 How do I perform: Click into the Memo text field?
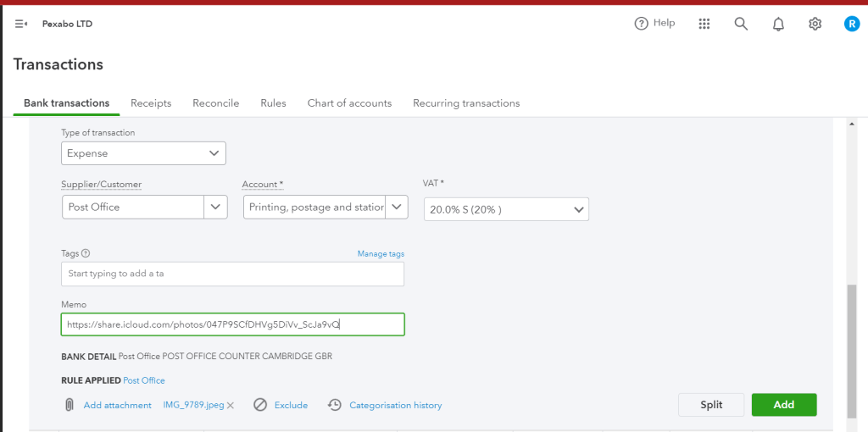(x=232, y=324)
